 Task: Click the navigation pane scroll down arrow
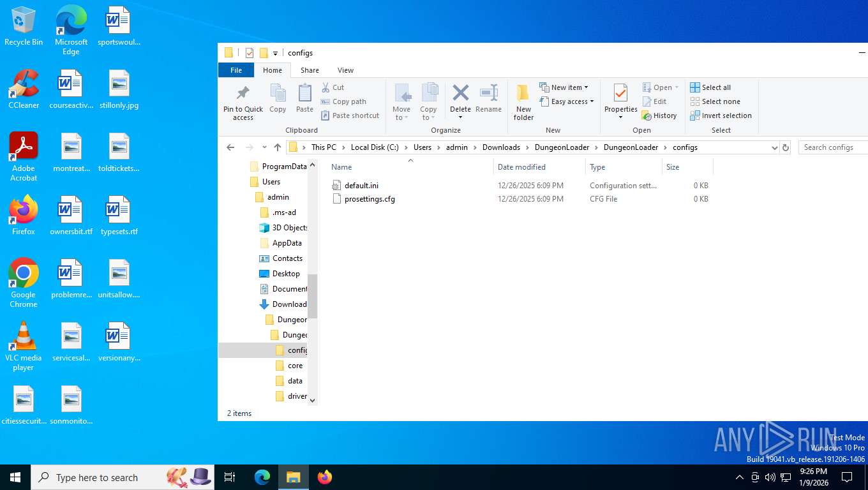312,400
